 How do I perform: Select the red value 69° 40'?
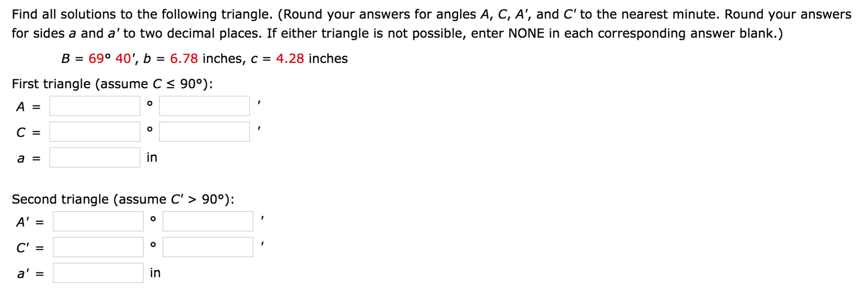(x=112, y=59)
